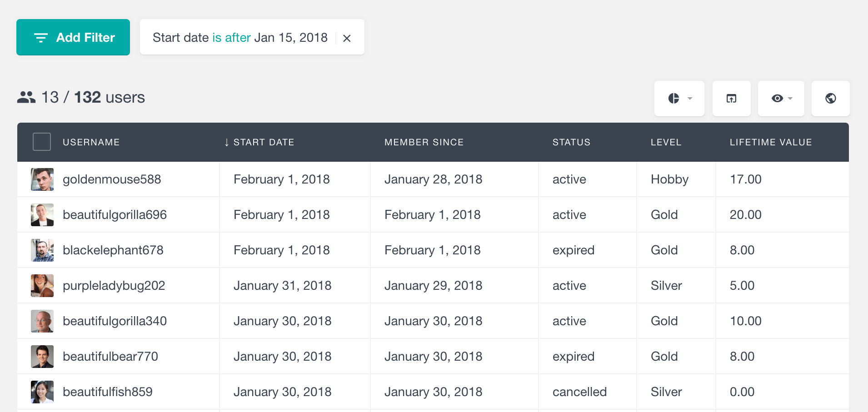Viewport: 868px width, 412px height.
Task: Click lifetime value 10.00 cell
Action: point(746,321)
